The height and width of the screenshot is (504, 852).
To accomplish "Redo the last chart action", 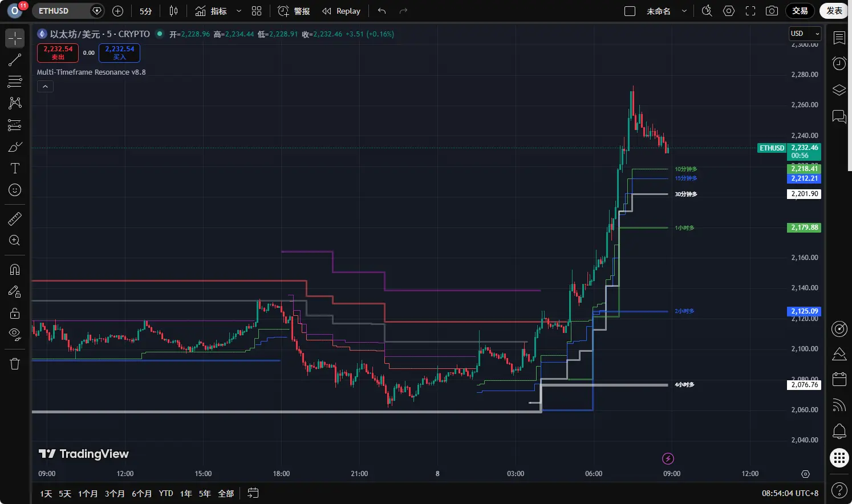I will [403, 11].
